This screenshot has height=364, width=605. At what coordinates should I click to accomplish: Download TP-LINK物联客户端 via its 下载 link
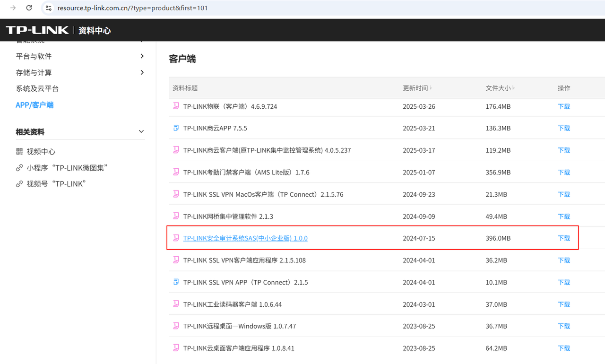(563, 106)
